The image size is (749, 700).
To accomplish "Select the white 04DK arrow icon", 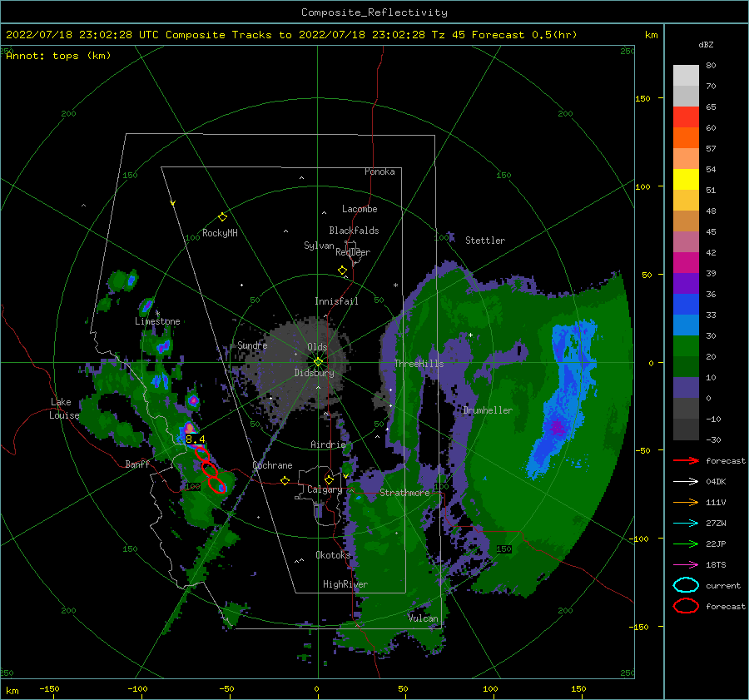I will 686,481.
